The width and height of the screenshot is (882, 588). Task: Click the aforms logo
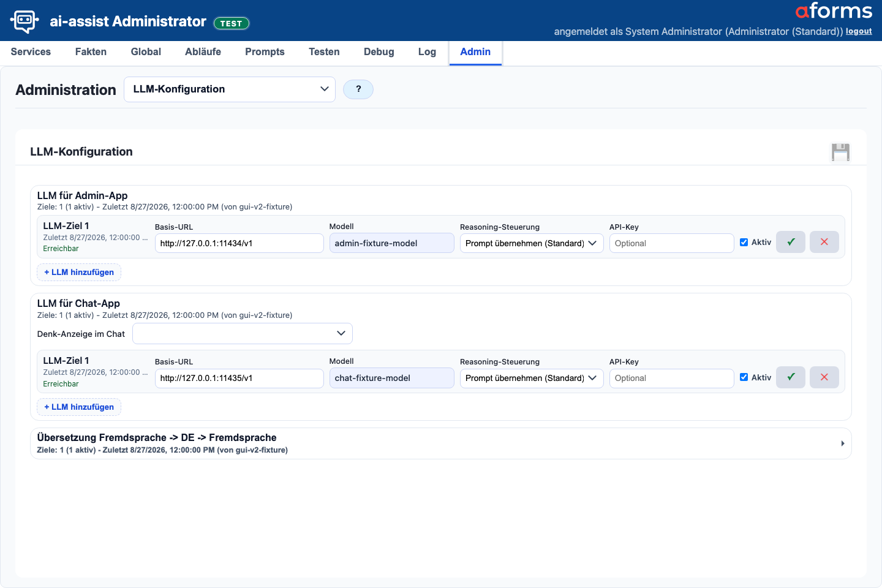(x=834, y=11)
